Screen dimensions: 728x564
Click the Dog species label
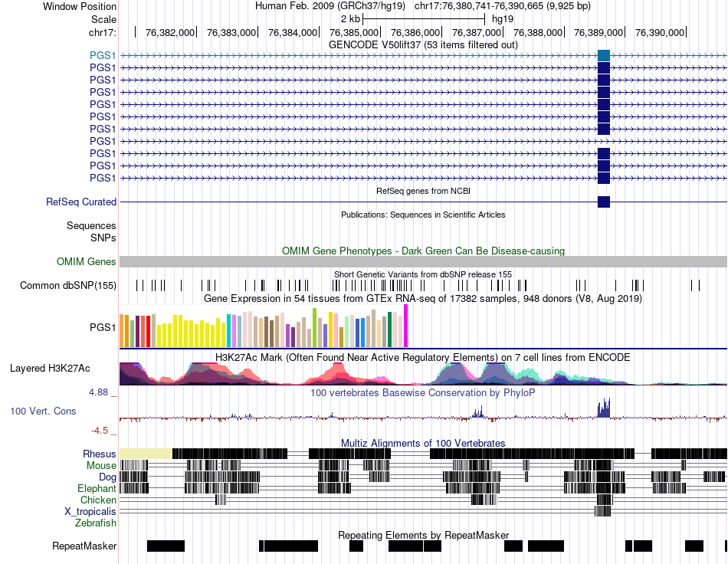pos(107,477)
